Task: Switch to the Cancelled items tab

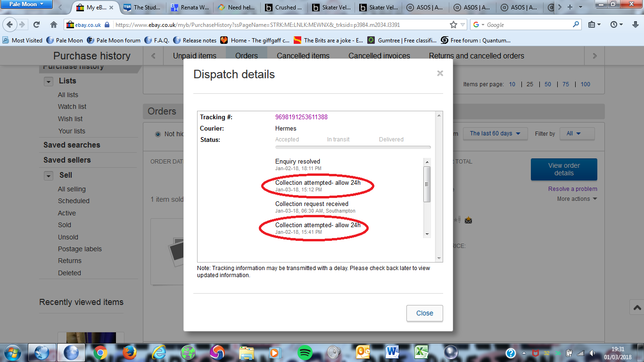Action: tap(303, 56)
